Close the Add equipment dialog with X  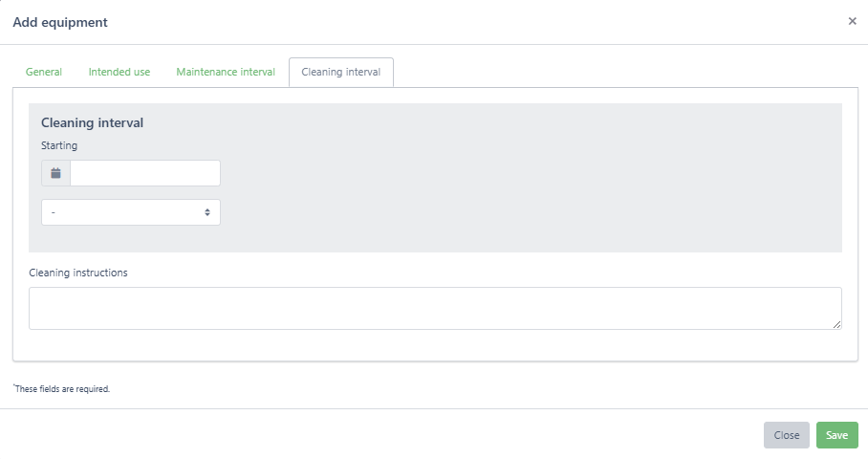(x=852, y=21)
